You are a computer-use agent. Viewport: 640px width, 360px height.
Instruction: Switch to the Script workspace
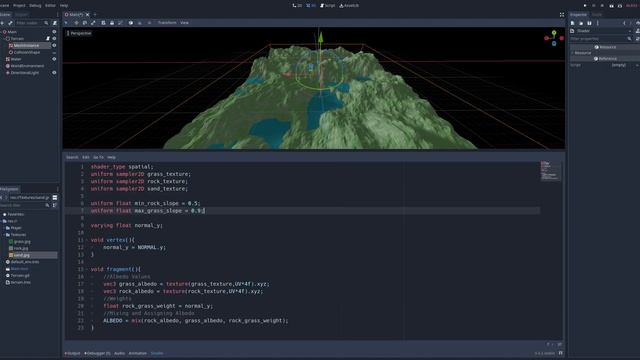coord(327,6)
